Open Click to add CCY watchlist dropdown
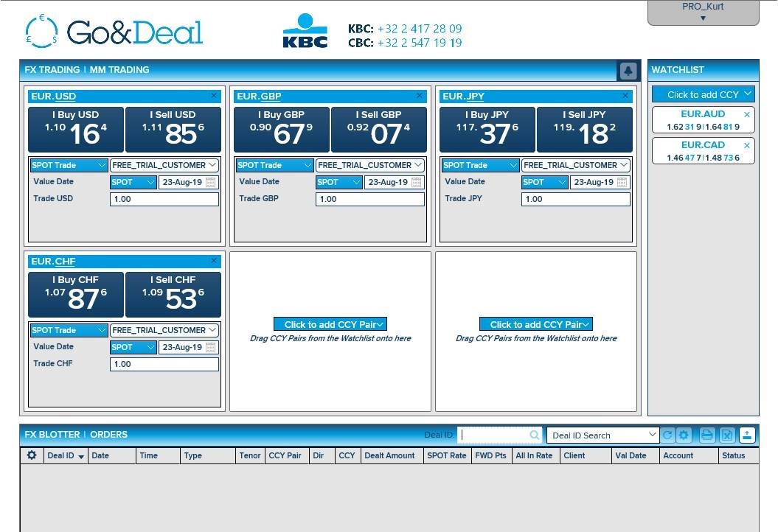Viewport: 778px width, 532px height. coord(703,94)
